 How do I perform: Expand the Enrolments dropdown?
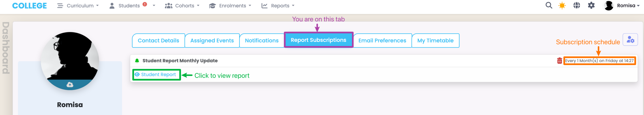point(230,6)
